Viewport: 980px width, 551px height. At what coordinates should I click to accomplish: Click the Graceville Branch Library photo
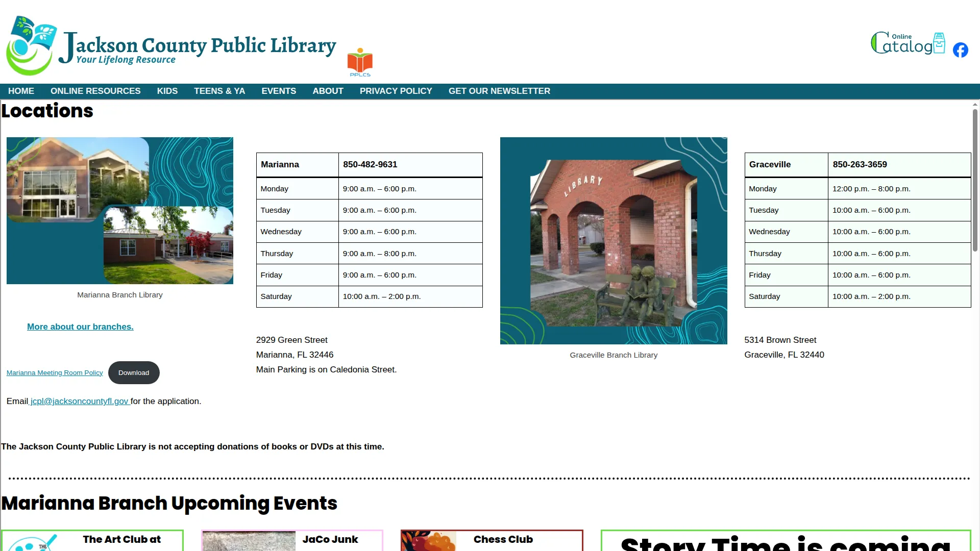pos(614,241)
